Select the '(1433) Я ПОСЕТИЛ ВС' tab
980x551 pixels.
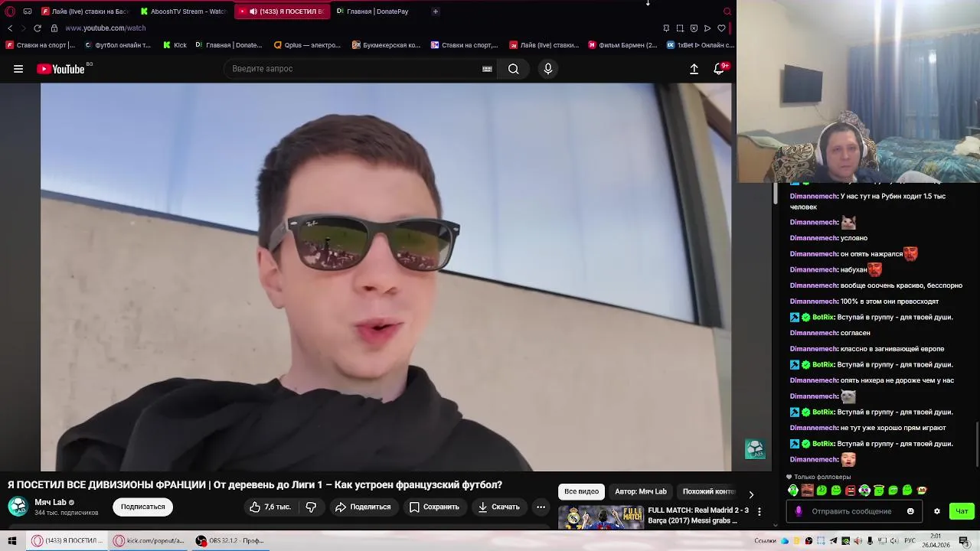point(282,11)
